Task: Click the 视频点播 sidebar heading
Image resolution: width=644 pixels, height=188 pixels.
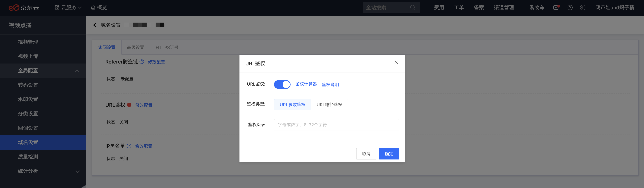Action: [x=20, y=25]
